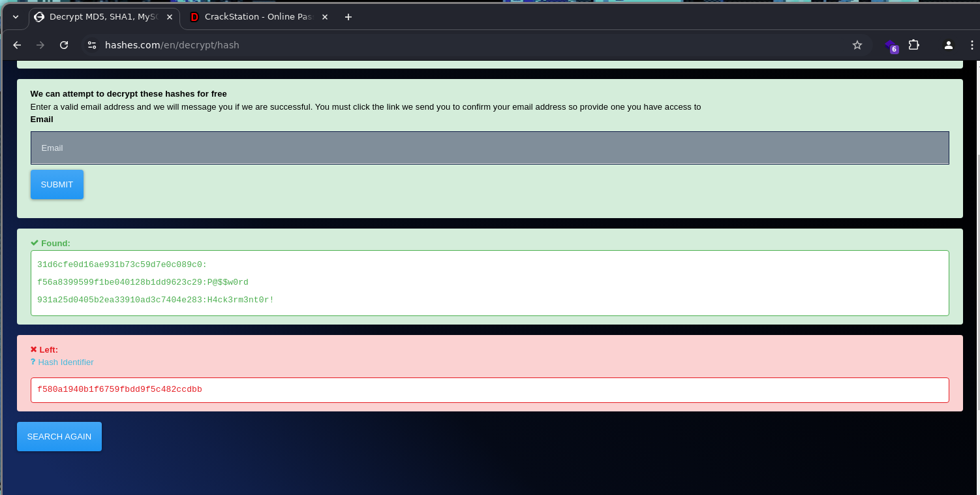Reload the hashes.com page
Image resolution: width=980 pixels, height=495 pixels.
click(x=64, y=45)
